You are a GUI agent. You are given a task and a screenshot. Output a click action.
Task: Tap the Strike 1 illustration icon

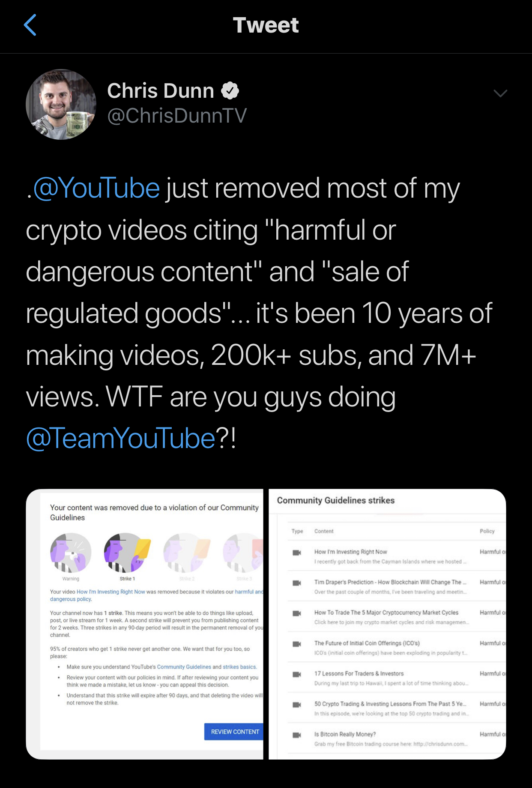coord(127,553)
